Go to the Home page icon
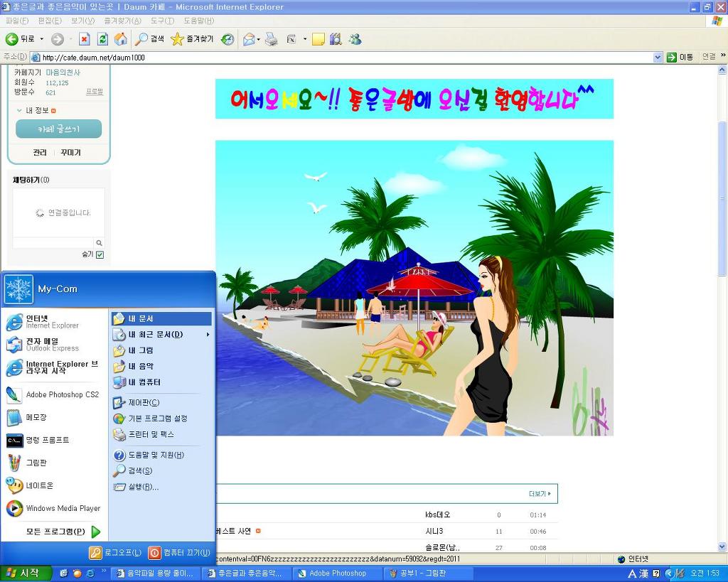The width and height of the screenshot is (728, 582). tap(121, 40)
